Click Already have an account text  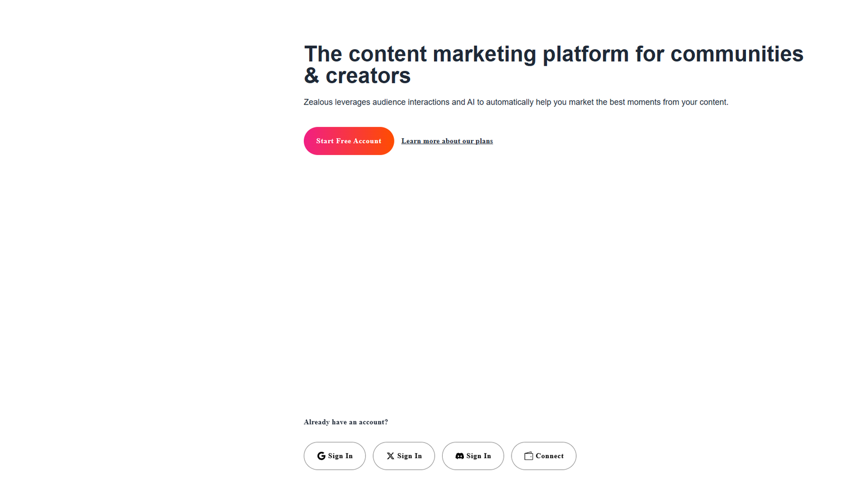pyautogui.click(x=346, y=422)
